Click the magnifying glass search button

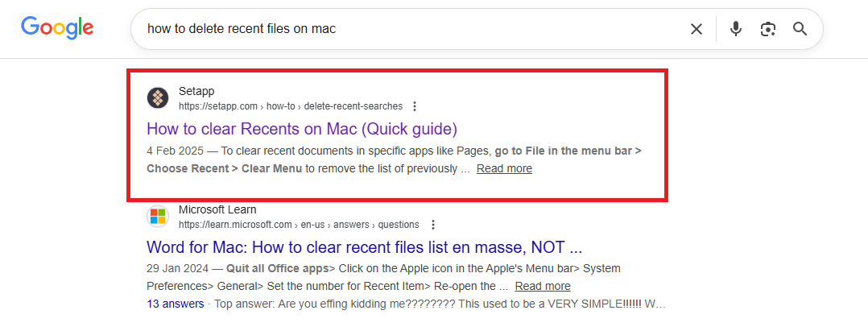(x=800, y=29)
